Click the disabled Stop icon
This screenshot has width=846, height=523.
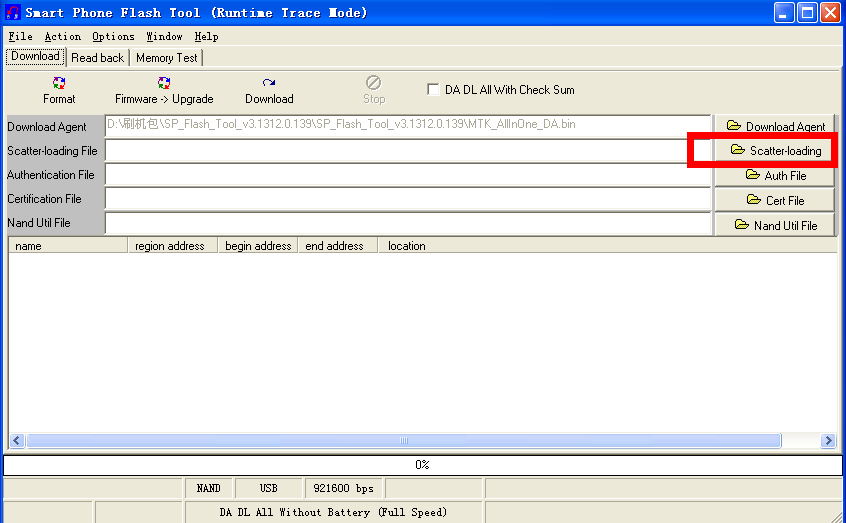coord(373,83)
